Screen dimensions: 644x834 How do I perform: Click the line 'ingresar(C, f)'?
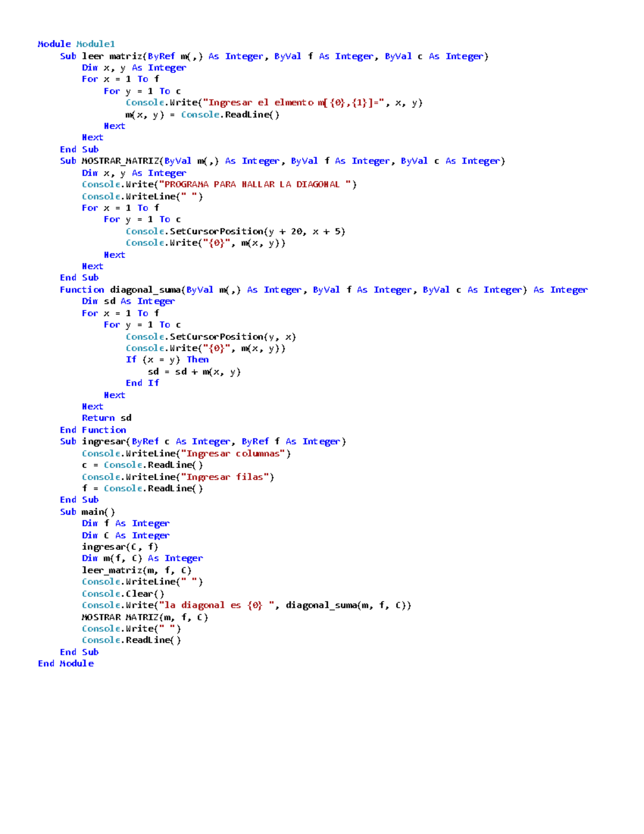120,547
